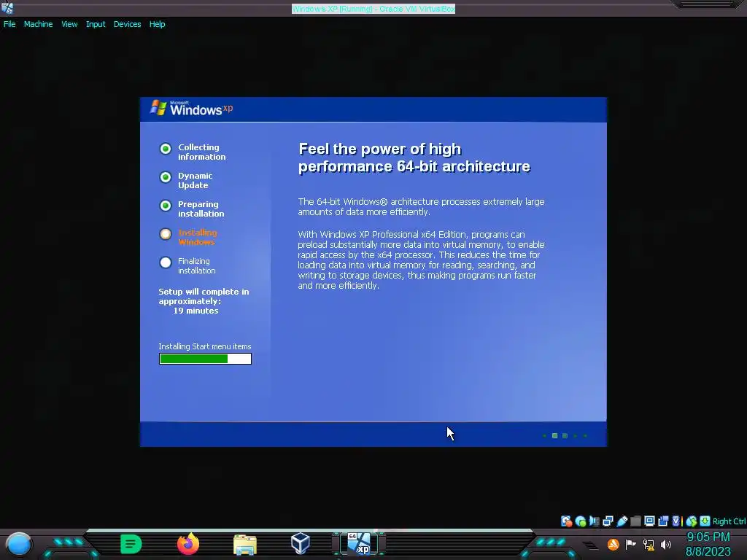Open the File menu
Screen dimensions: 747x560
pos(9,24)
